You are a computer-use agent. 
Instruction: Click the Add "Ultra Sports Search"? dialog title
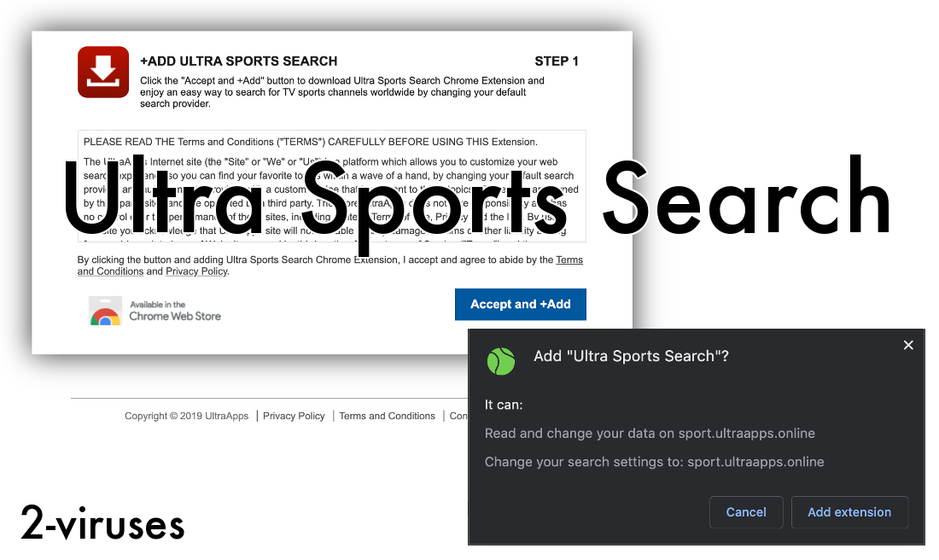tap(631, 355)
